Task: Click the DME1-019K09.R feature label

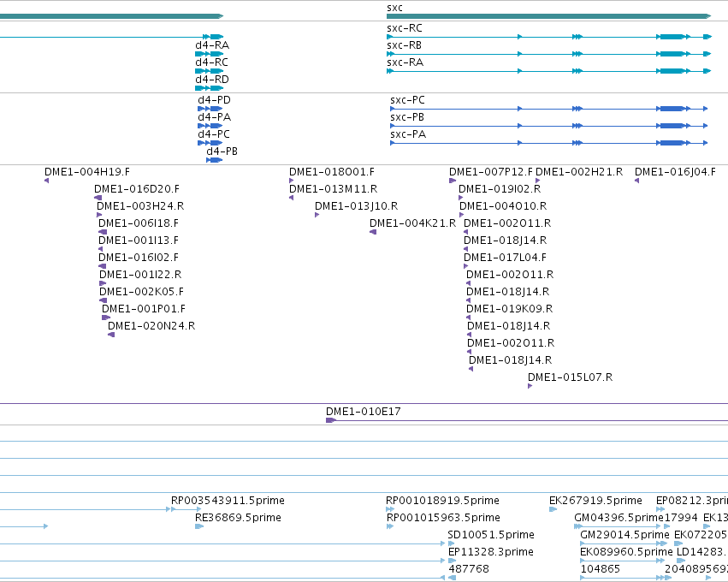Action: click(x=509, y=309)
